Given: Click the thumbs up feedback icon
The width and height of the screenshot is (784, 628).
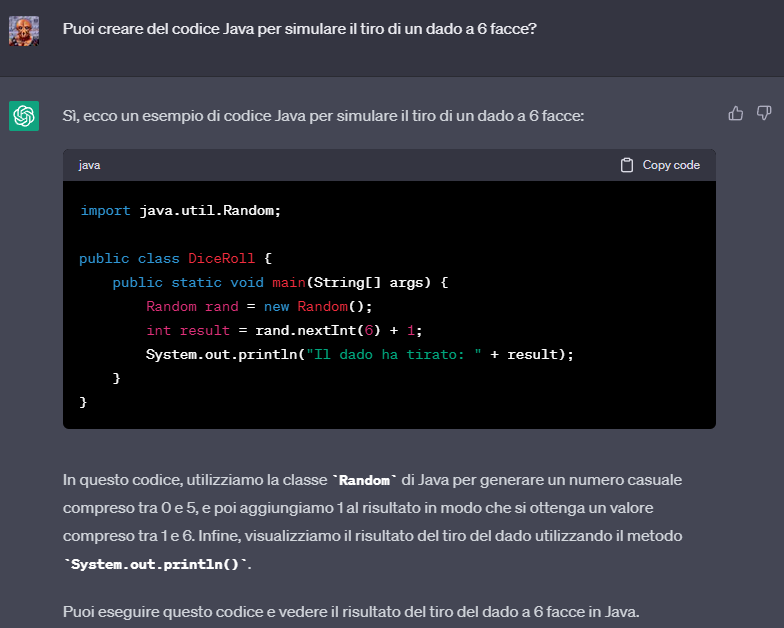Looking at the screenshot, I should pyautogui.click(x=736, y=113).
